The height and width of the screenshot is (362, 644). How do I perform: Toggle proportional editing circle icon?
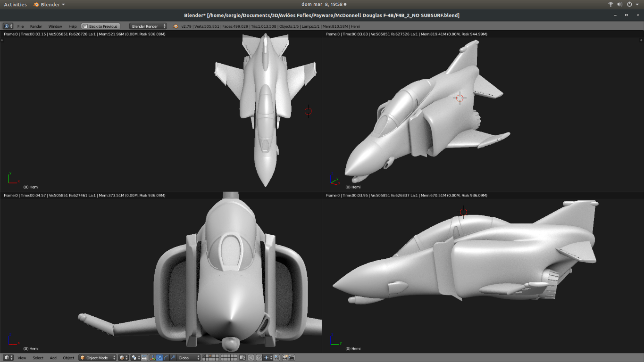coord(251,358)
